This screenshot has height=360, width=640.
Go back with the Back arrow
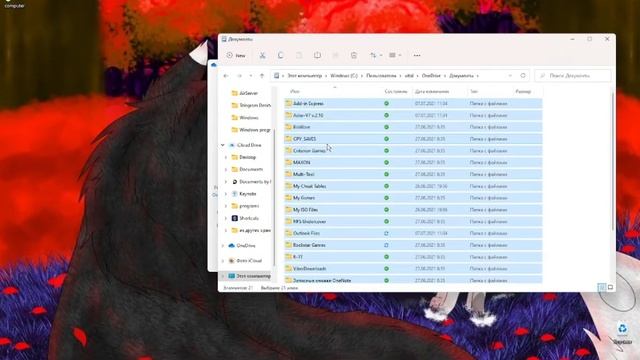click(x=226, y=76)
